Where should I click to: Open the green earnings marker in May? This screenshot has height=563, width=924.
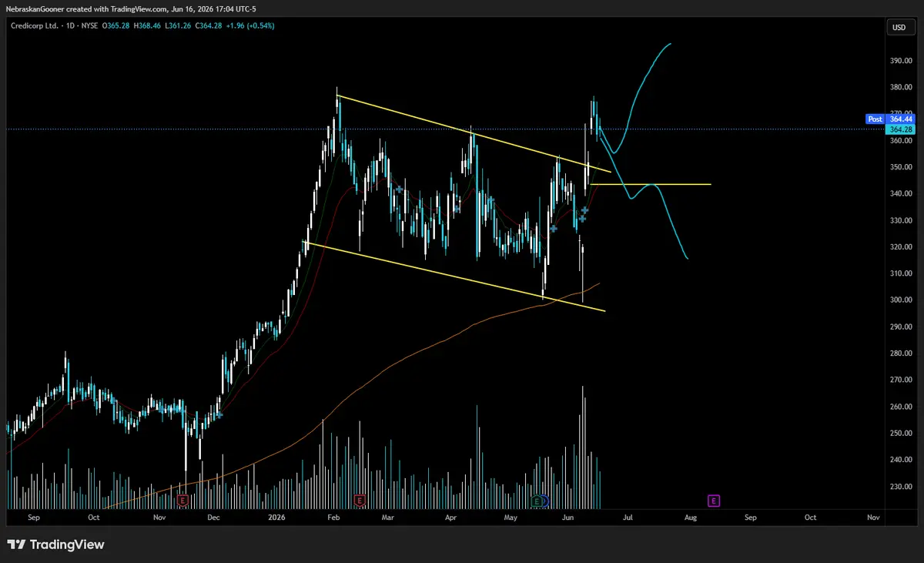click(x=537, y=501)
